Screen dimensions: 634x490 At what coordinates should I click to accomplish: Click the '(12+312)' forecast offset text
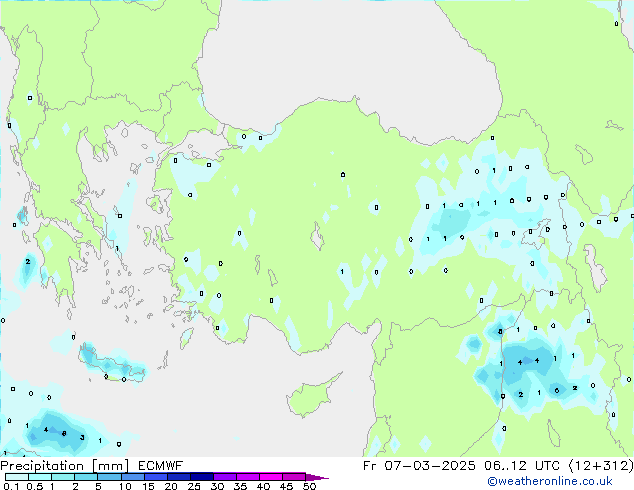[x=601, y=466]
